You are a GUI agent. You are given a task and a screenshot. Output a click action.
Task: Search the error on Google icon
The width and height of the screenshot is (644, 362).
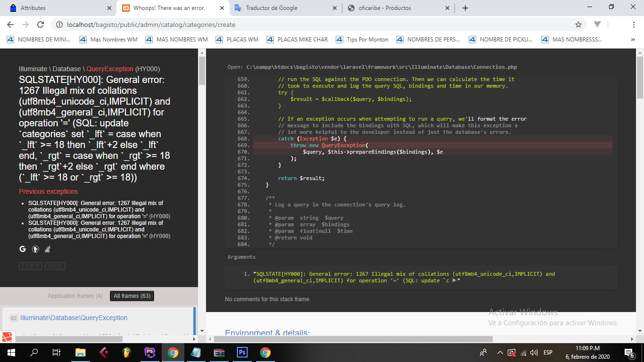point(22,249)
